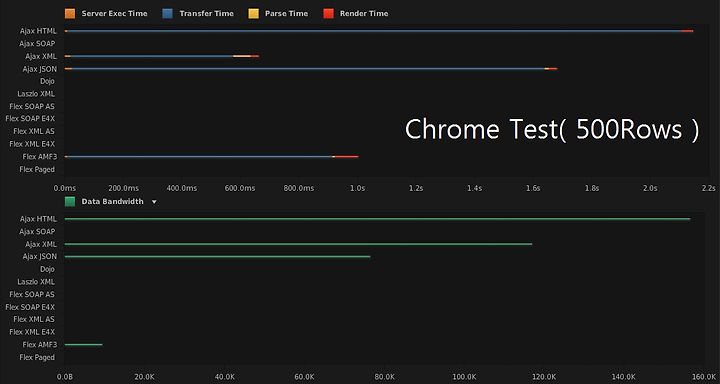
Task: Click Flex SOAP AS label in timing chart
Action: 32,106
